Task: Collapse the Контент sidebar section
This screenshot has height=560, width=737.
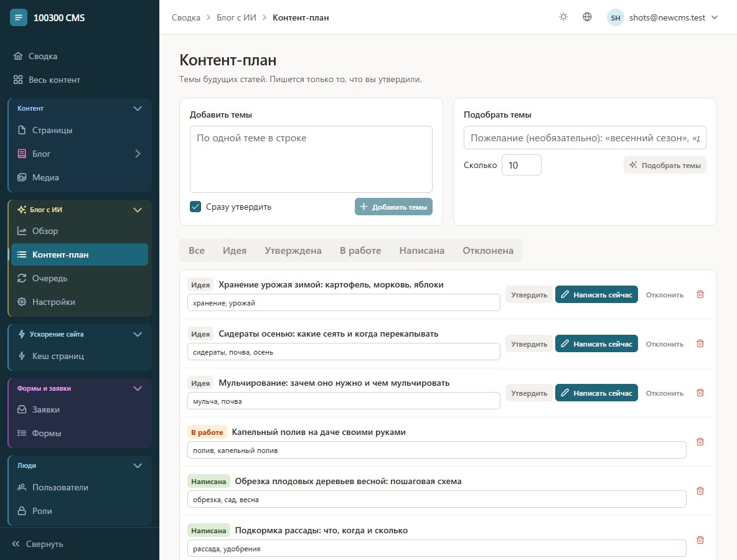Action: 137,108
